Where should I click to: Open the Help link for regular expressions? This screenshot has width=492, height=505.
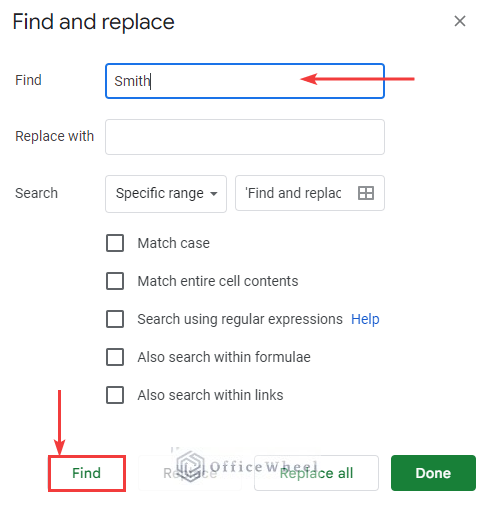pyautogui.click(x=365, y=319)
